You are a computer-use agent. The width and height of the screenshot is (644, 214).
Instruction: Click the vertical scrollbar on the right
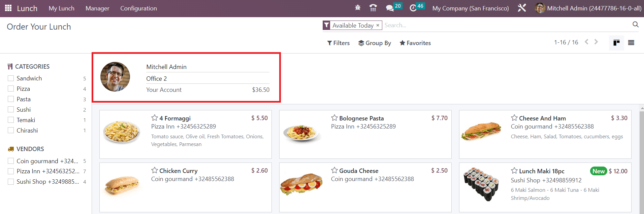(x=642, y=159)
